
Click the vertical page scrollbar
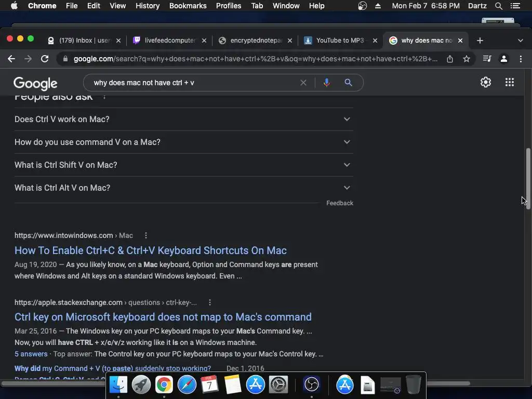tap(528, 179)
